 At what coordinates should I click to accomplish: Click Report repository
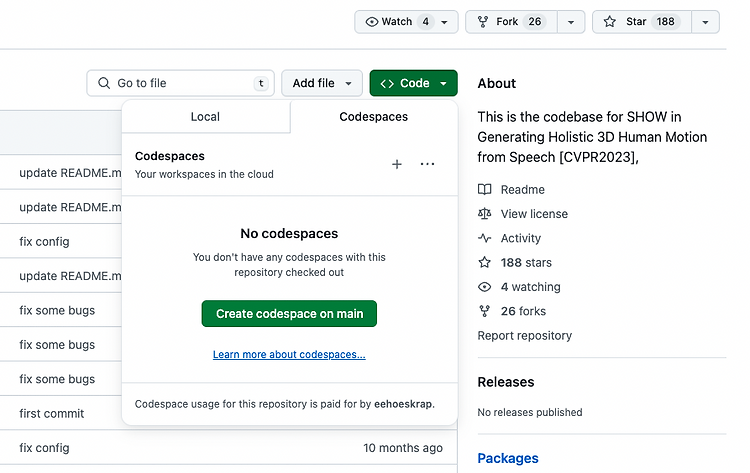525,336
